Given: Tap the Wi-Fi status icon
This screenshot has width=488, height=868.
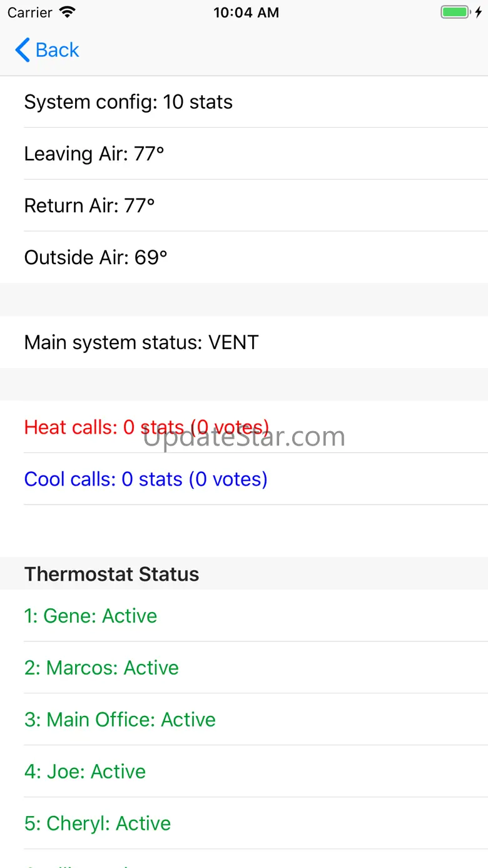Looking at the screenshot, I should coord(67,13).
